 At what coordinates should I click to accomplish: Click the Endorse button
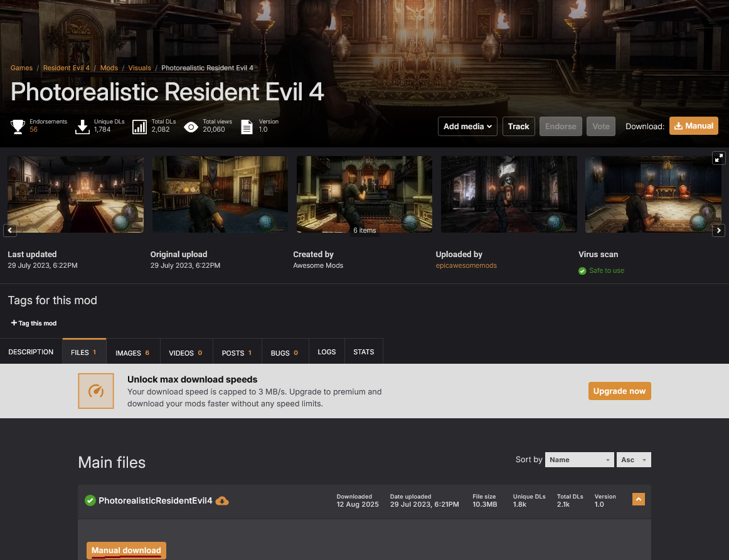coord(560,127)
